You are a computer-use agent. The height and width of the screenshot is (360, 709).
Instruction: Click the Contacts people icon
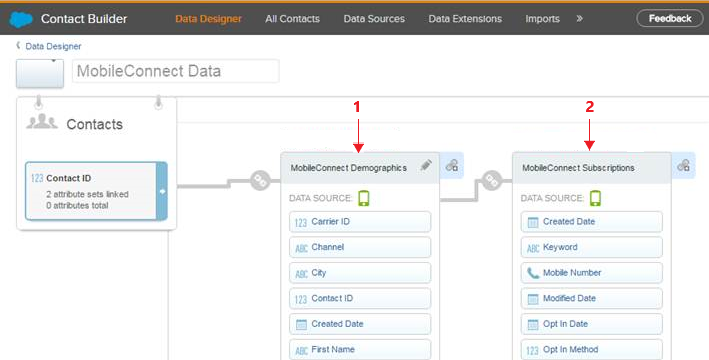click(42, 122)
